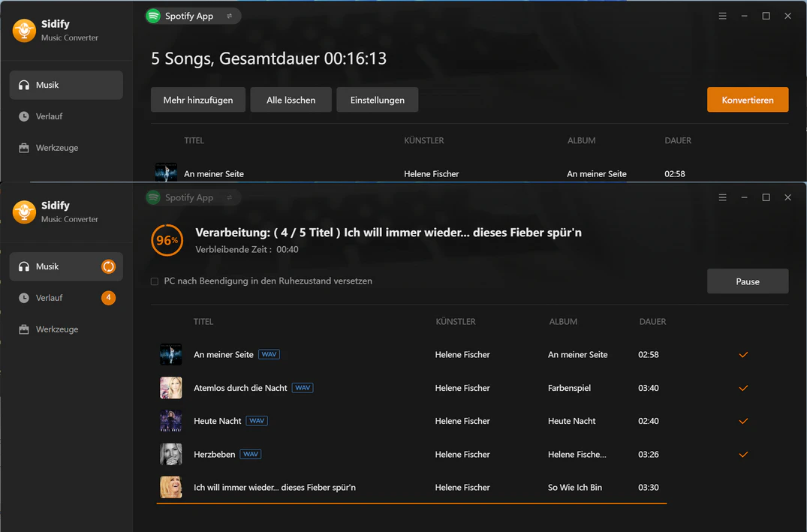Click the Spotify logo icon in the top window
Viewport: 807px width, 532px height.
(153, 16)
